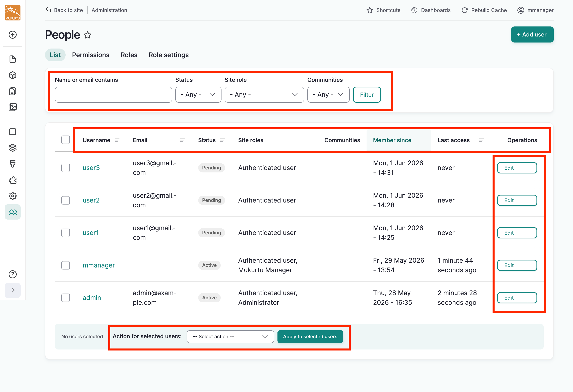
Task: Check the checkbox for admin row
Action: pos(66,298)
